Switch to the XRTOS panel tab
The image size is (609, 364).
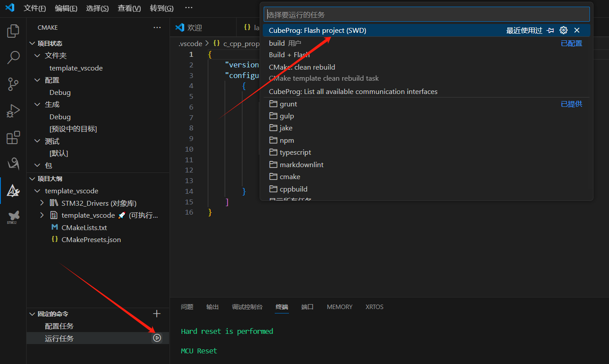(374, 307)
